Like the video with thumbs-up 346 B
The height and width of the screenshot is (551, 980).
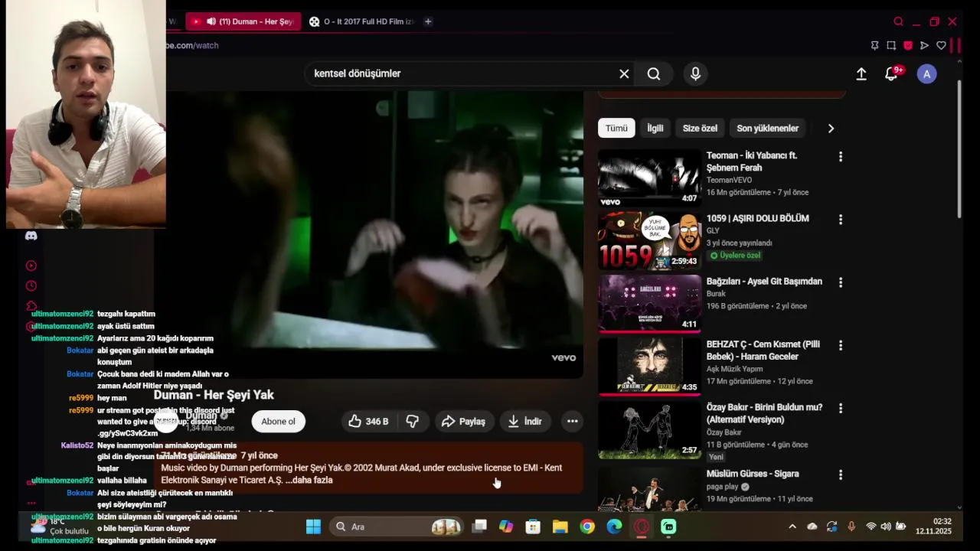pos(367,421)
